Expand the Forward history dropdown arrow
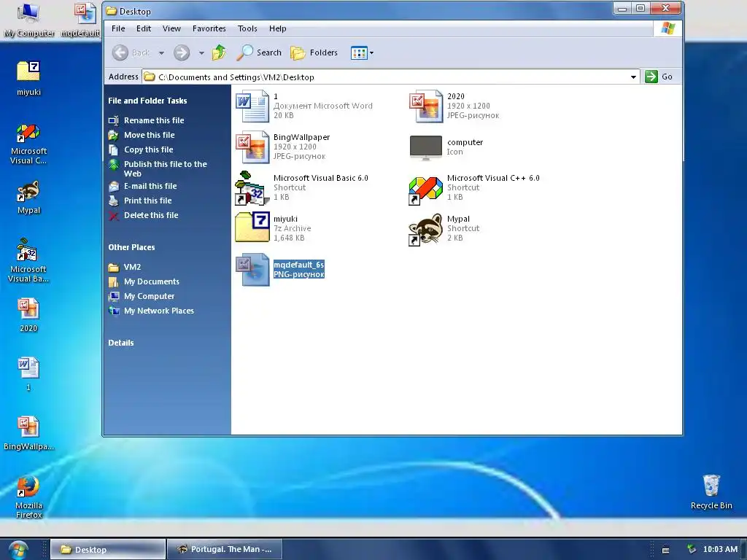This screenshot has width=747, height=560. (201, 52)
